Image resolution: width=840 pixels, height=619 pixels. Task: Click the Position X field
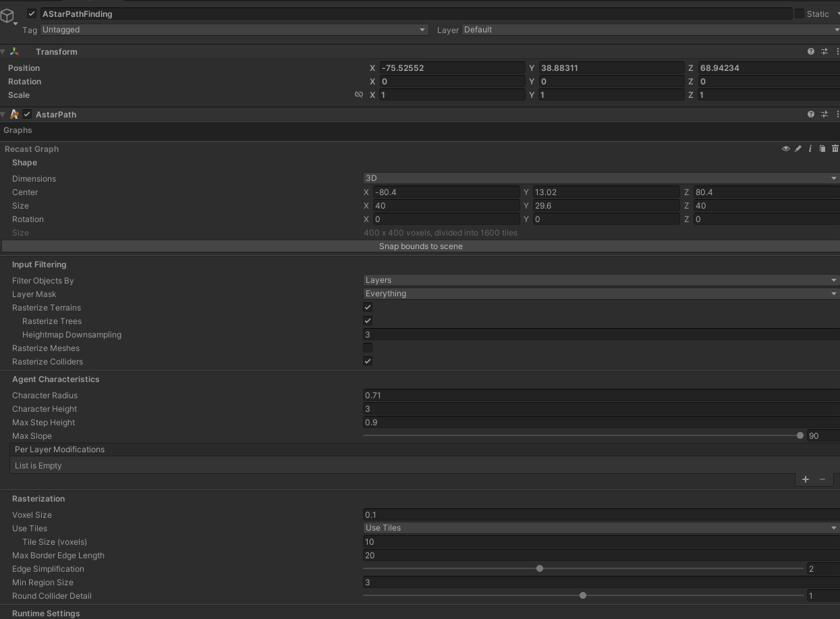click(x=452, y=68)
